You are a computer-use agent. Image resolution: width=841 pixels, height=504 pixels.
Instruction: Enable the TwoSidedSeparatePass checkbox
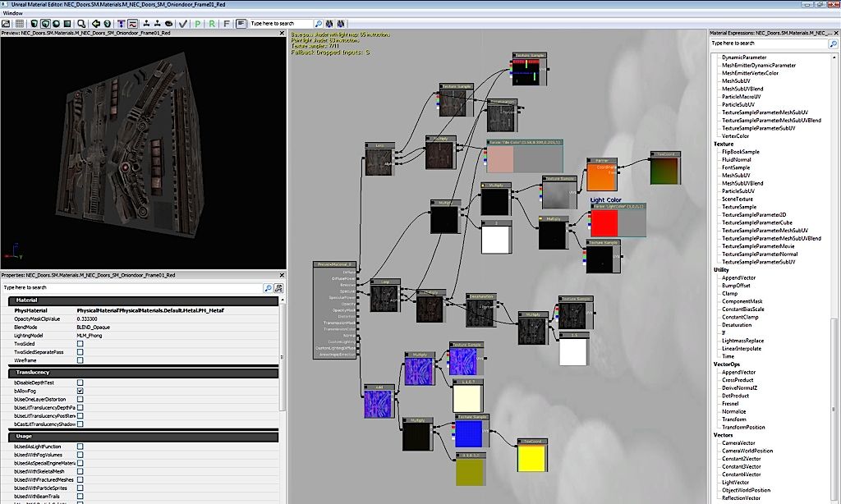click(x=80, y=352)
